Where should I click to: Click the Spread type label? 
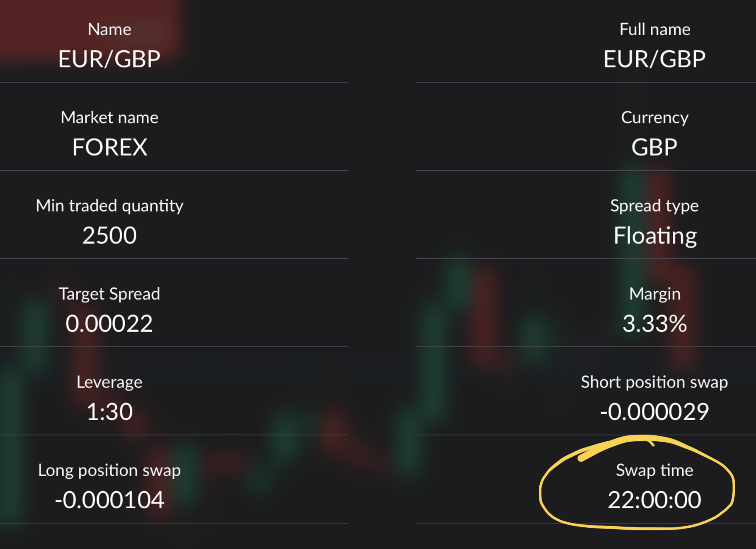click(655, 206)
